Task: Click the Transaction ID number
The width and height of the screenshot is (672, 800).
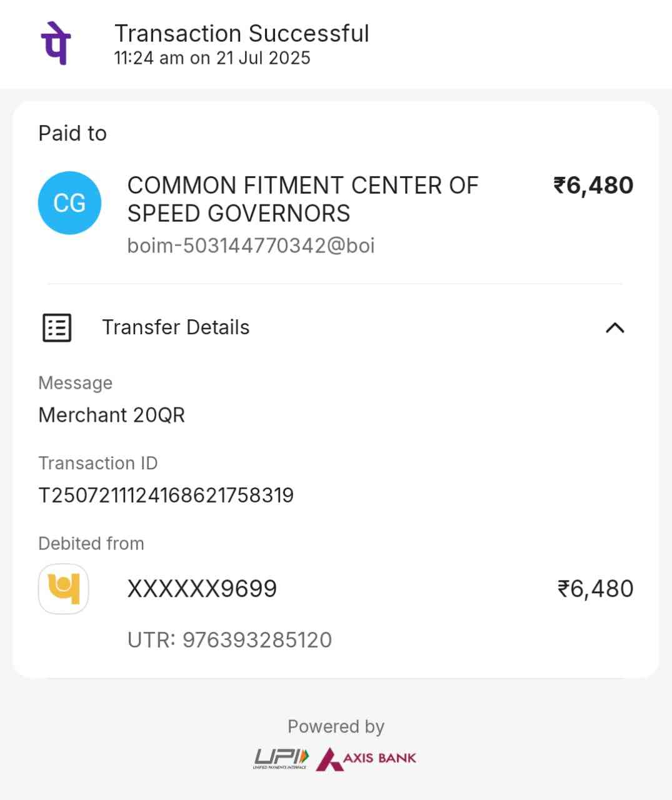Action: pos(166,496)
